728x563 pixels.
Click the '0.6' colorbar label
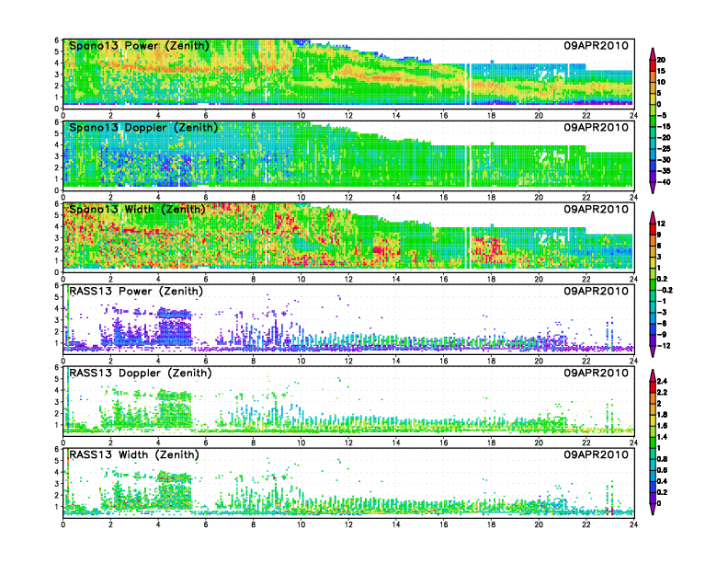coord(663,470)
